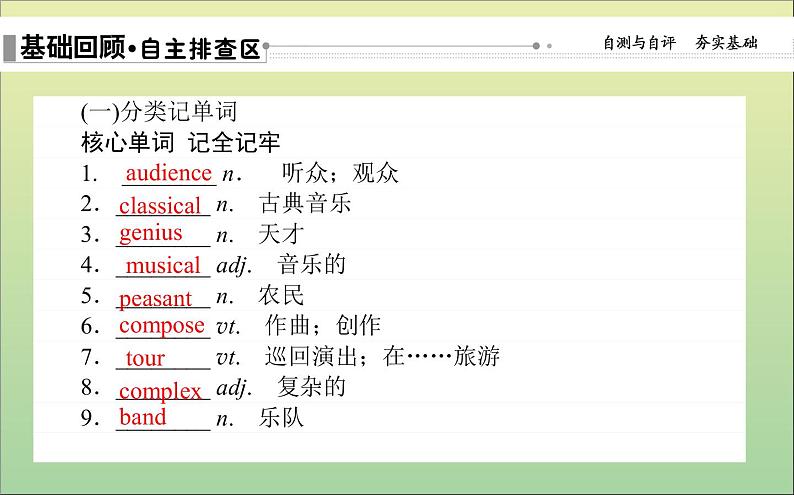The image size is (794, 495).
Task: Click the definition 作曲；创作
Action: click(323, 325)
